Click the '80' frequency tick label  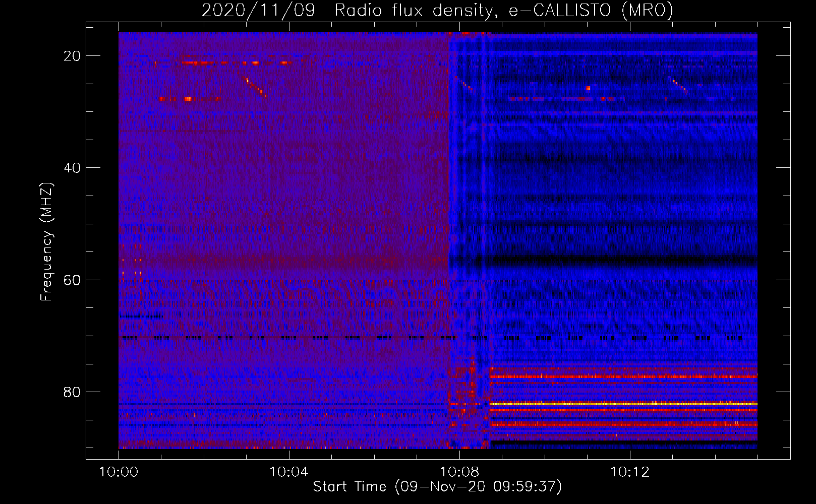click(x=73, y=392)
